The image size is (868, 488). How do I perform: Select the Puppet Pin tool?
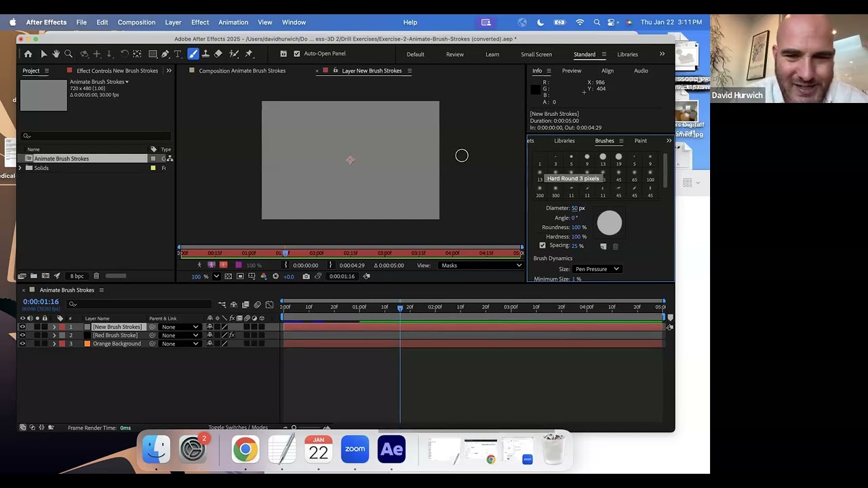tap(249, 54)
